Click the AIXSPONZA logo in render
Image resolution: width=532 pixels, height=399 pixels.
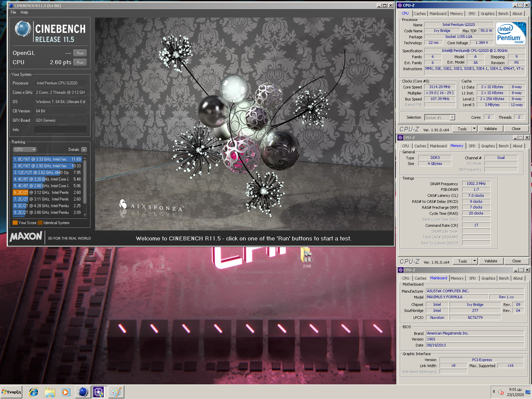[x=152, y=206]
